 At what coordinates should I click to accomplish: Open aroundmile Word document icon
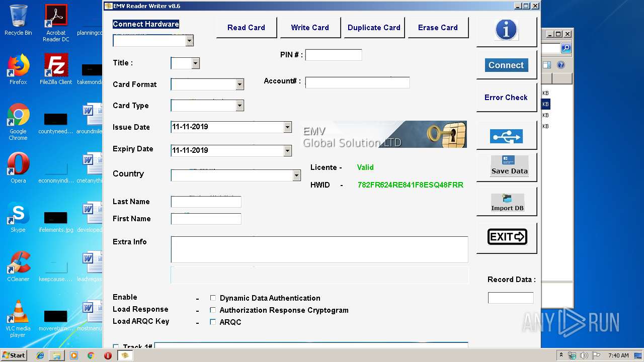(x=89, y=119)
